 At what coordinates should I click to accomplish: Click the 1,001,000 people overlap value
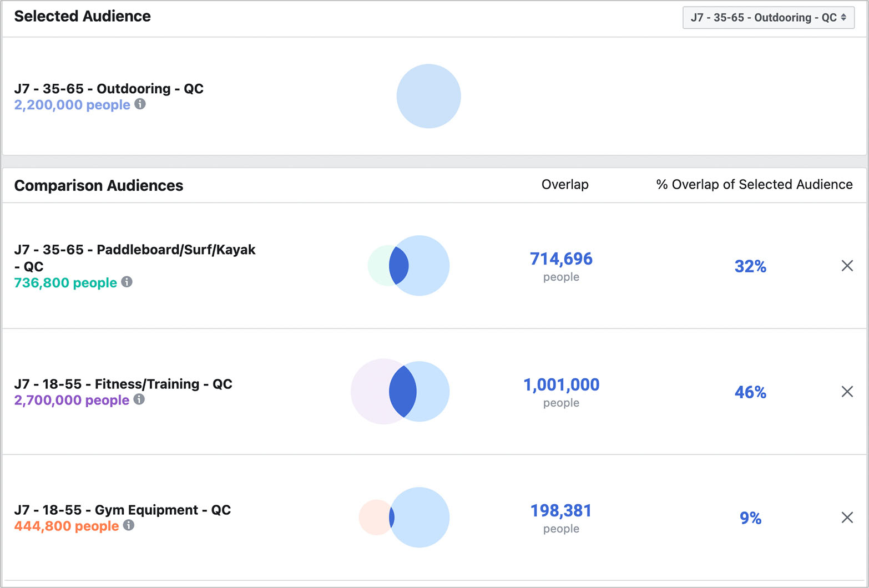pyautogui.click(x=561, y=385)
